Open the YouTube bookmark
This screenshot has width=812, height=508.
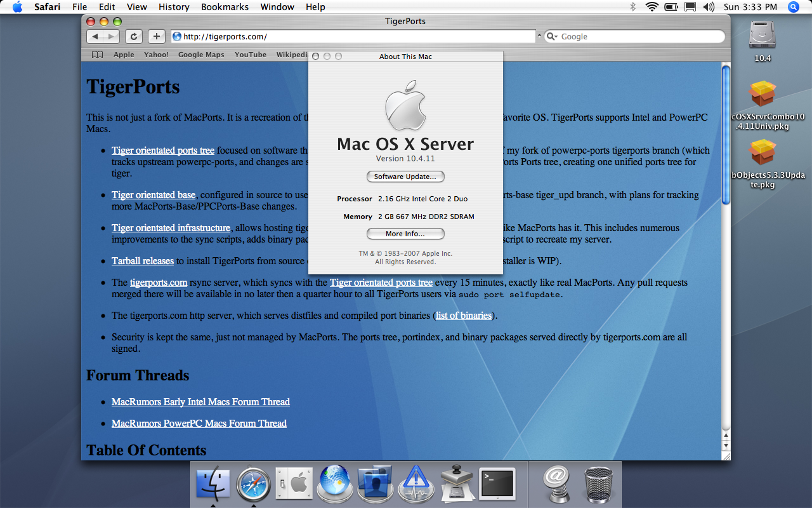251,55
